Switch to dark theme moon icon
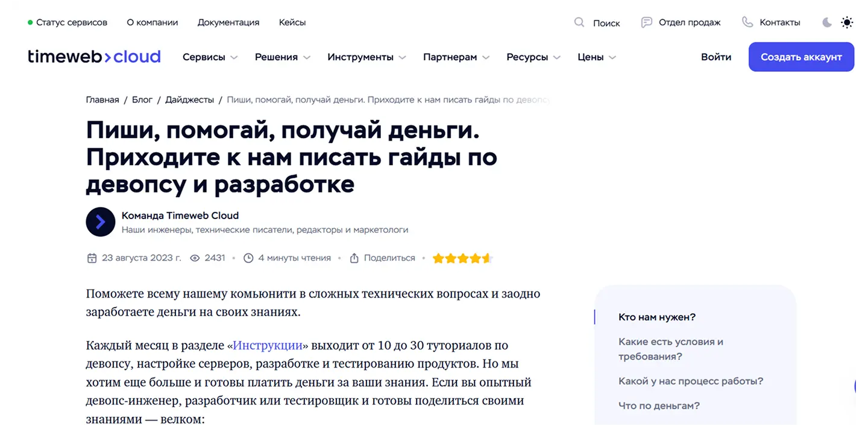Screen dimensions: 868x426 [827, 22]
